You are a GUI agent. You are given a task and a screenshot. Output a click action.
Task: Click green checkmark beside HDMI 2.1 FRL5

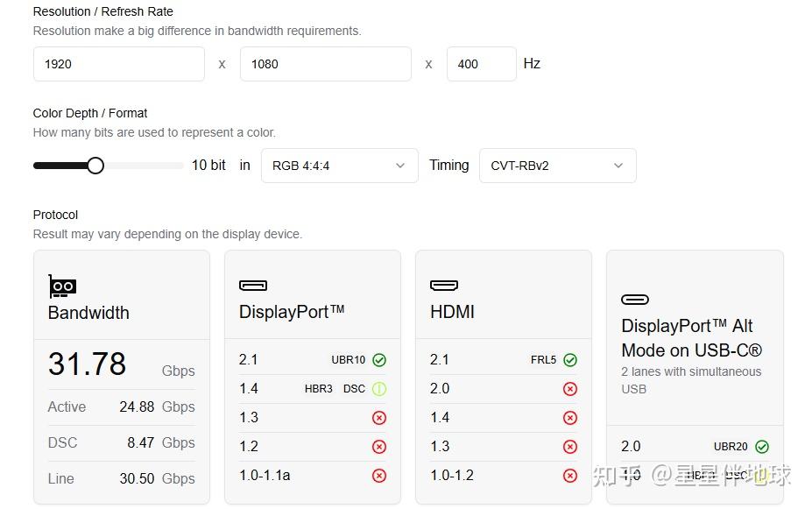pyautogui.click(x=570, y=360)
